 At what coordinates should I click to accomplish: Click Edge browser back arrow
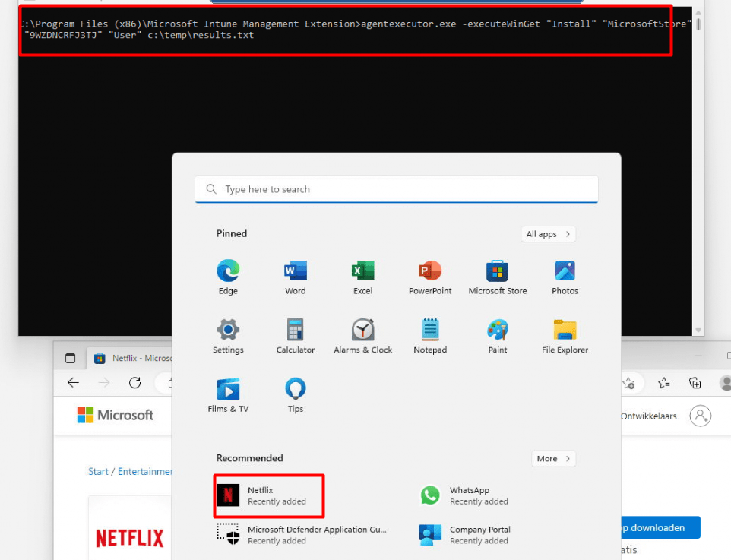pos(73,383)
